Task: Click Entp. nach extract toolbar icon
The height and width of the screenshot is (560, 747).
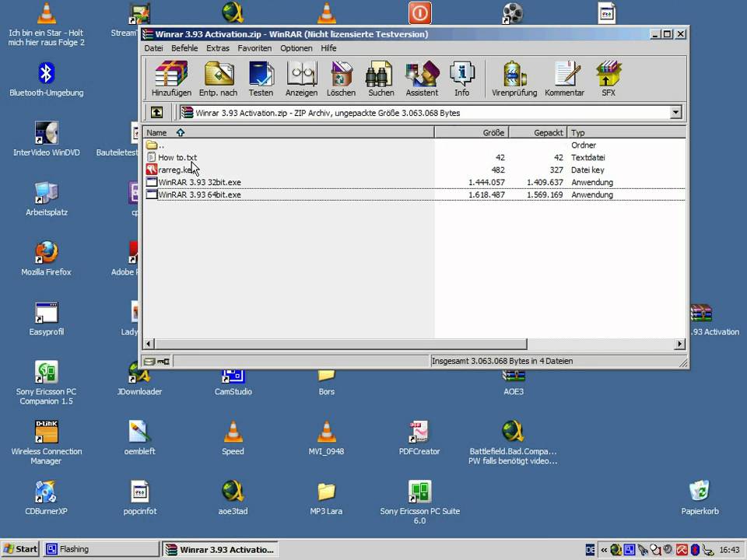Action: tap(218, 79)
